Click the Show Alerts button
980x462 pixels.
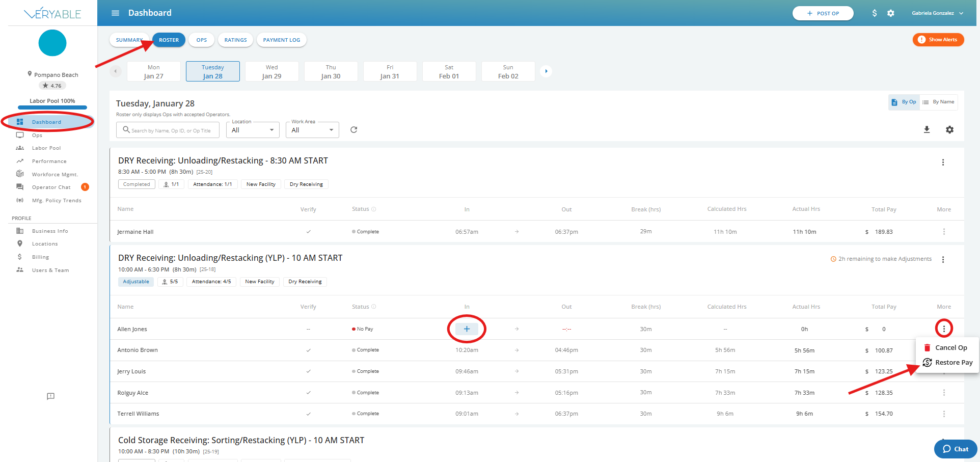[x=938, y=40]
